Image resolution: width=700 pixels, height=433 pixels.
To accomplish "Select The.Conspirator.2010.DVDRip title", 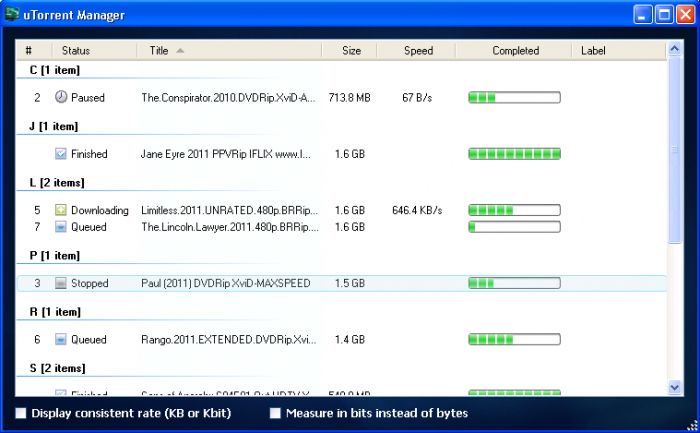I will point(228,97).
